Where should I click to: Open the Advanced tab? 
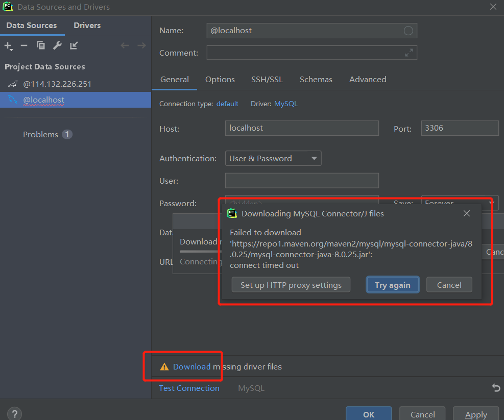click(x=368, y=80)
